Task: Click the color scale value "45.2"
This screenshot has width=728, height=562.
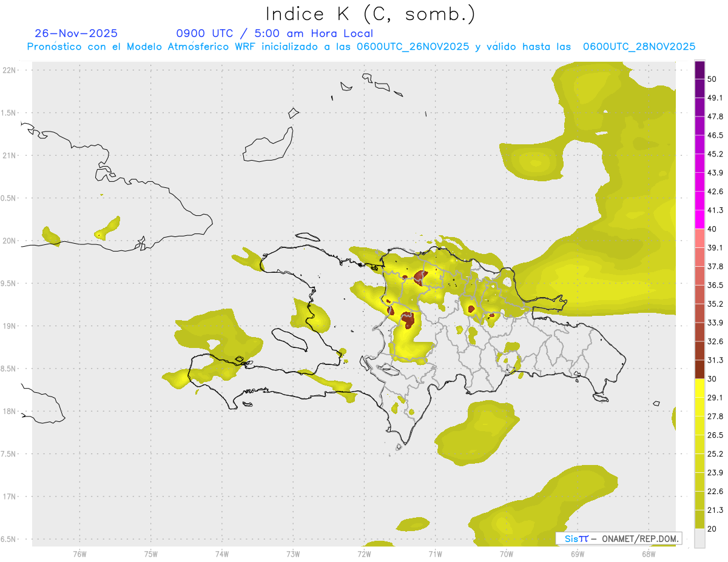Action: (x=715, y=154)
